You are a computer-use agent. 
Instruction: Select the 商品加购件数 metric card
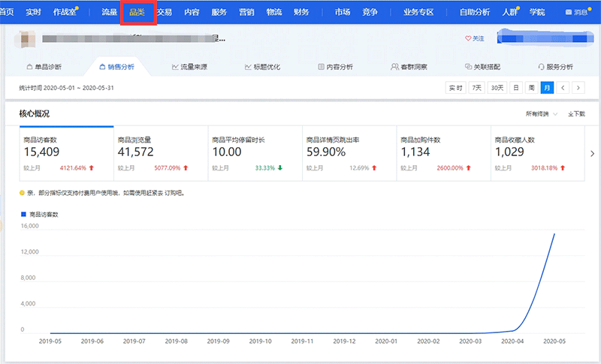click(x=442, y=153)
